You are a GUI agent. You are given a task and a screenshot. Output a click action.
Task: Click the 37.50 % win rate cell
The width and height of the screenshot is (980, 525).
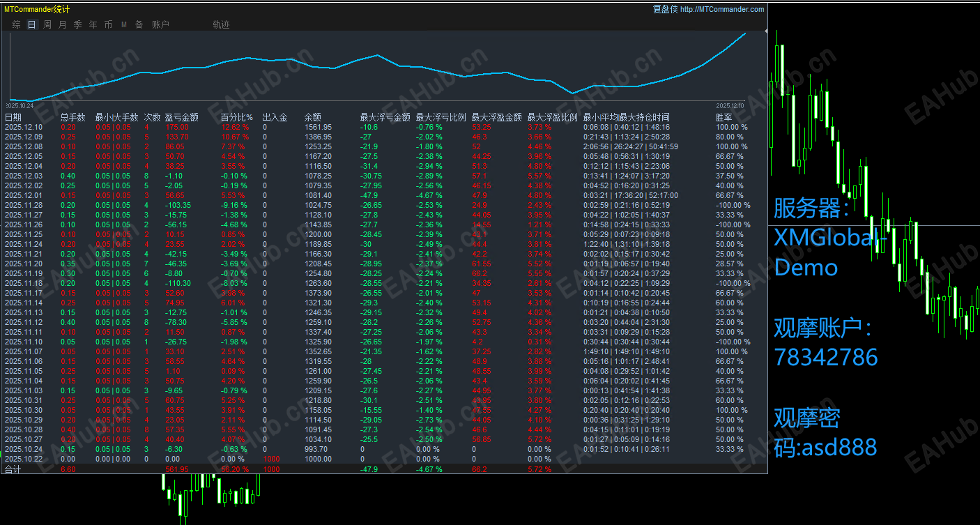click(x=730, y=176)
